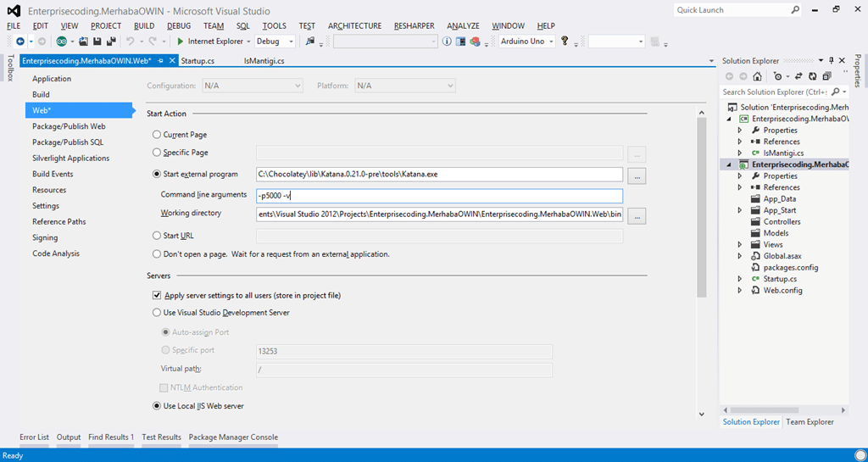Expand Web.config in Solution Explorer
This screenshot has height=462, width=868.
point(740,291)
